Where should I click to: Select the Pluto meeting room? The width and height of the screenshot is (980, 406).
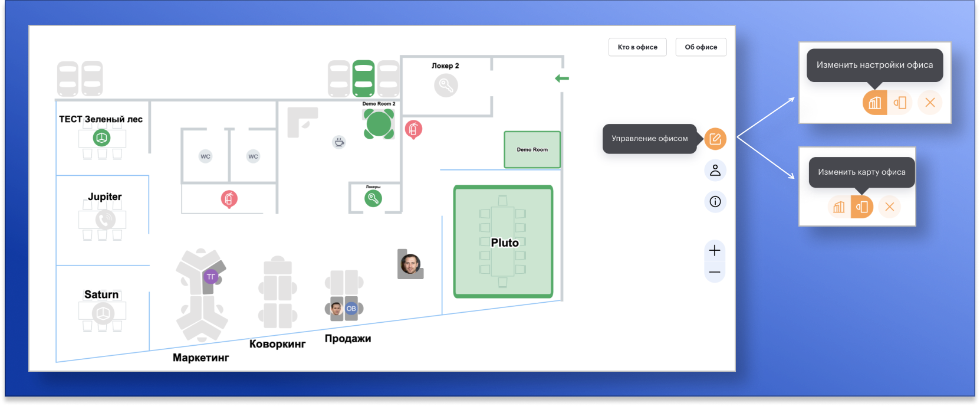[503, 242]
